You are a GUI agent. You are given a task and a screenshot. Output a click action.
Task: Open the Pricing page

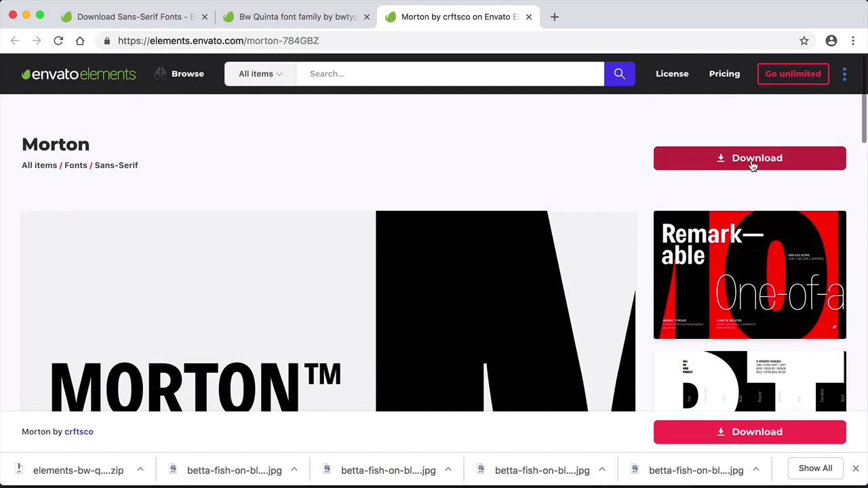(724, 74)
